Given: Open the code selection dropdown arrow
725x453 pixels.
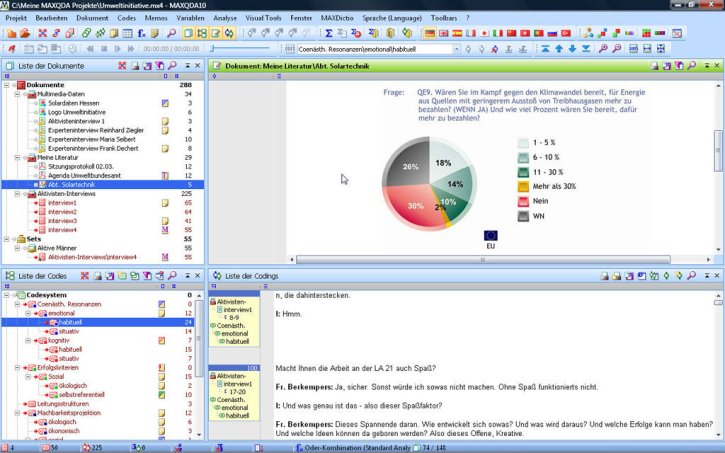Looking at the screenshot, I should (456, 49).
